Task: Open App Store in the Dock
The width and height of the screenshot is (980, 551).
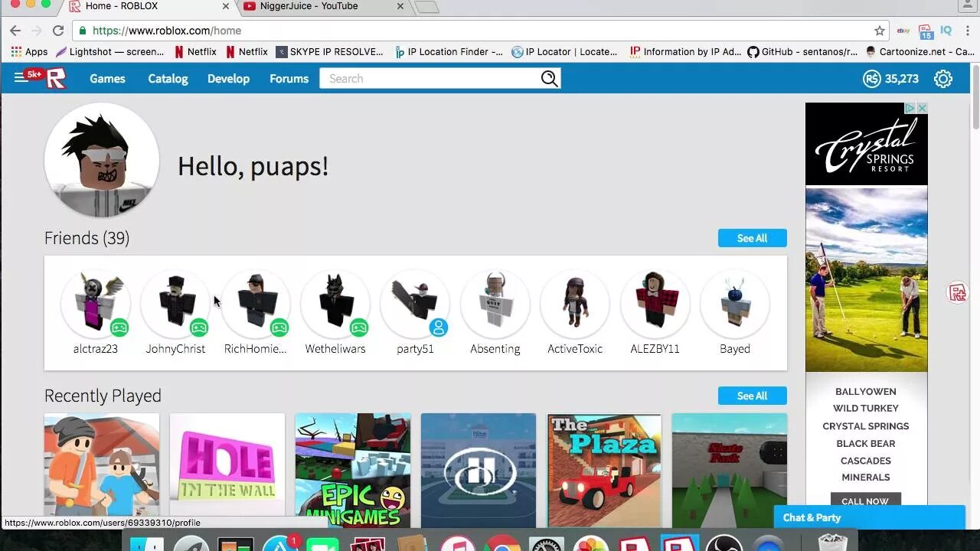Action: click(280, 543)
